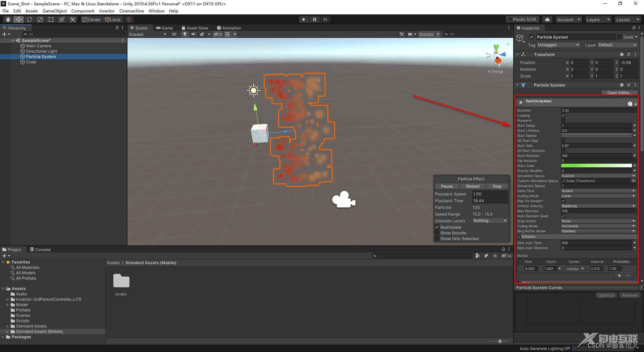The image size is (644, 352).
Task: Open the Layout dropdown
Action: tap(628, 19)
